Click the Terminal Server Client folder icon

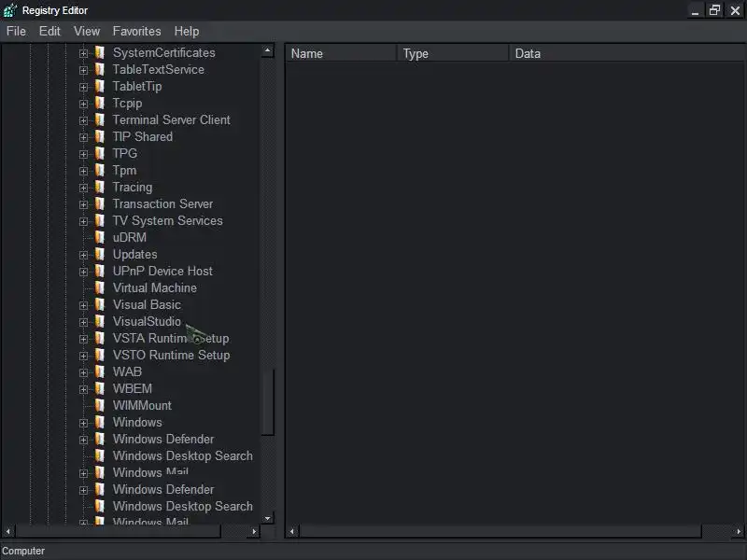click(x=100, y=120)
